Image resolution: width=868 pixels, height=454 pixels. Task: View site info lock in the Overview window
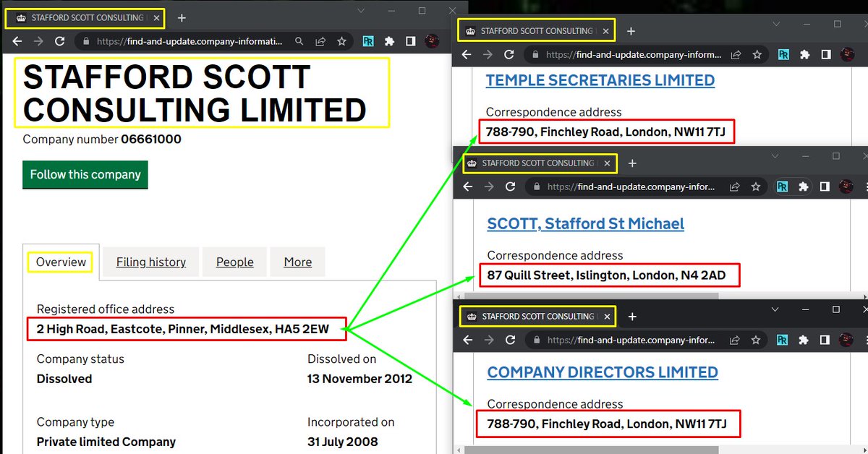(x=86, y=42)
